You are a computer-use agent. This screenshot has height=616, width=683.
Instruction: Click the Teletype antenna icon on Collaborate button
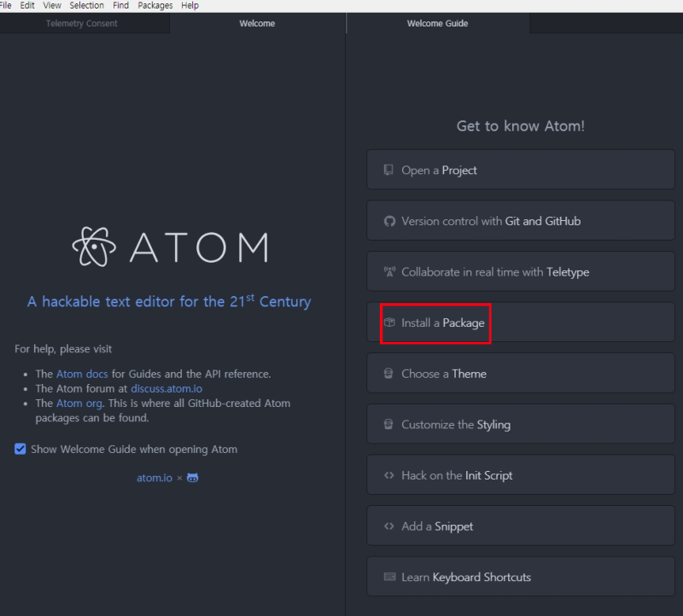coord(389,270)
